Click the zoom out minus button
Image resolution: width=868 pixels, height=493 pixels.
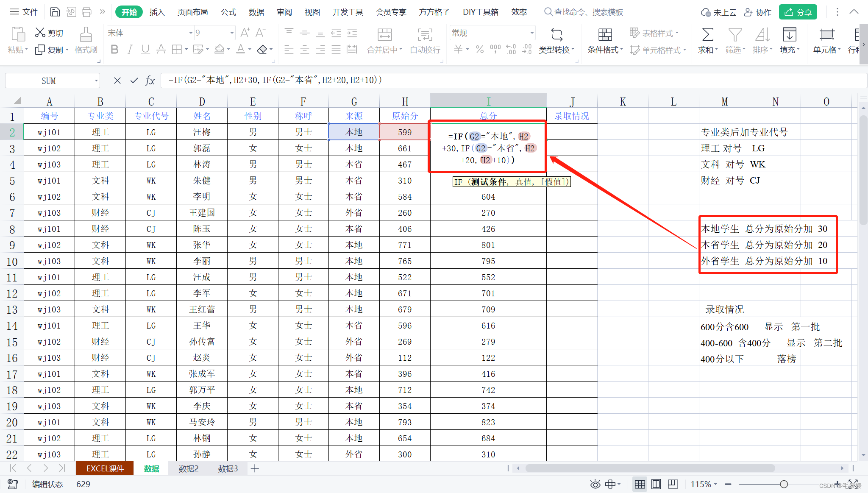(x=728, y=484)
